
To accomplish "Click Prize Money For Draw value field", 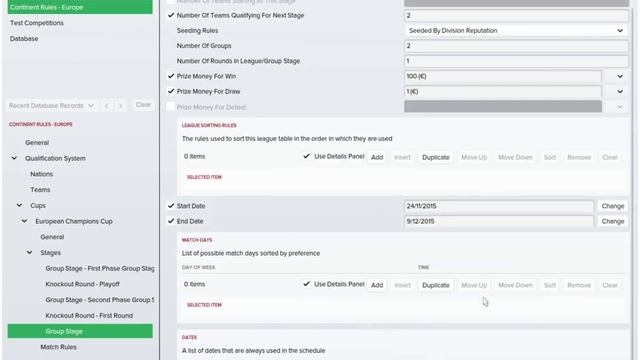I will pyautogui.click(x=503, y=91).
